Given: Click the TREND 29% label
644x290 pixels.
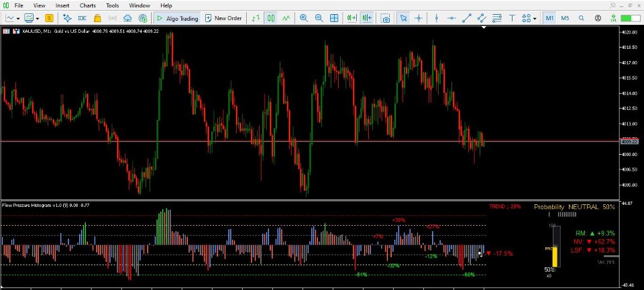Looking at the screenshot, I should [x=504, y=206].
